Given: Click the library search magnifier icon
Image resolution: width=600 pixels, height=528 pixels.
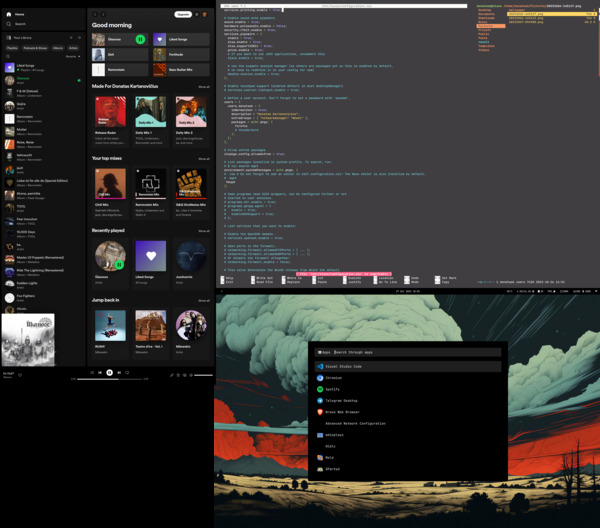Looking at the screenshot, I should (8, 56).
